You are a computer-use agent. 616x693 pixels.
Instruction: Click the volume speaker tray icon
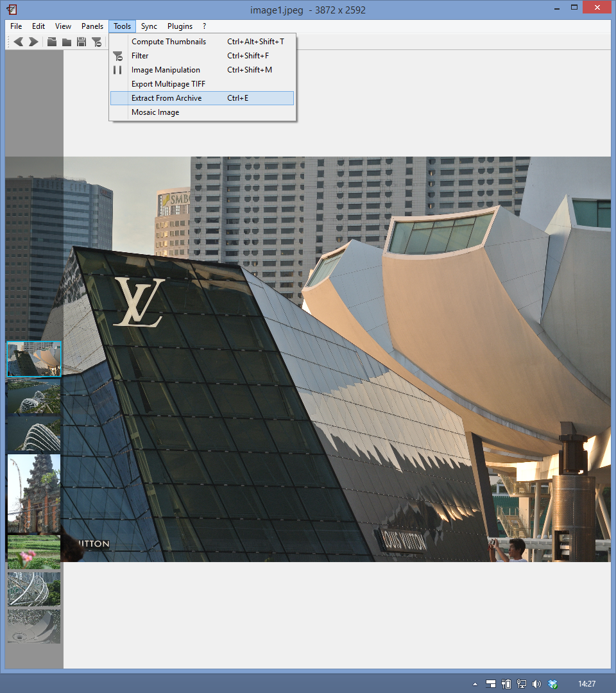(x=536, y=684)
